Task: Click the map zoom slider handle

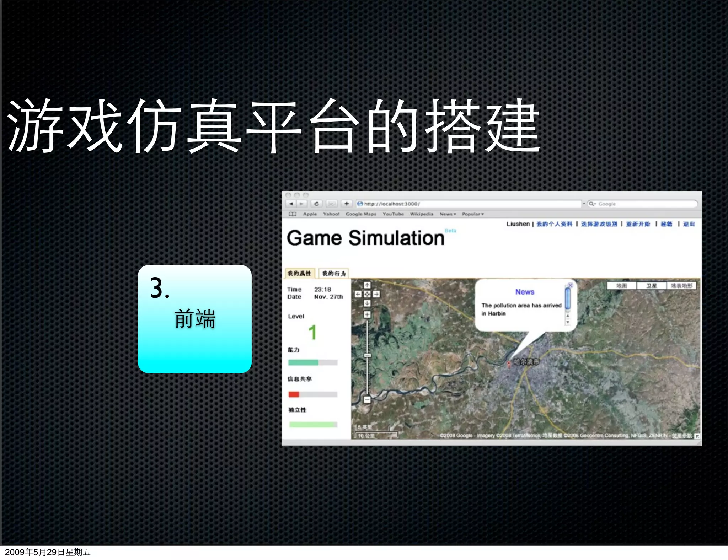Action: pos(367,355)
